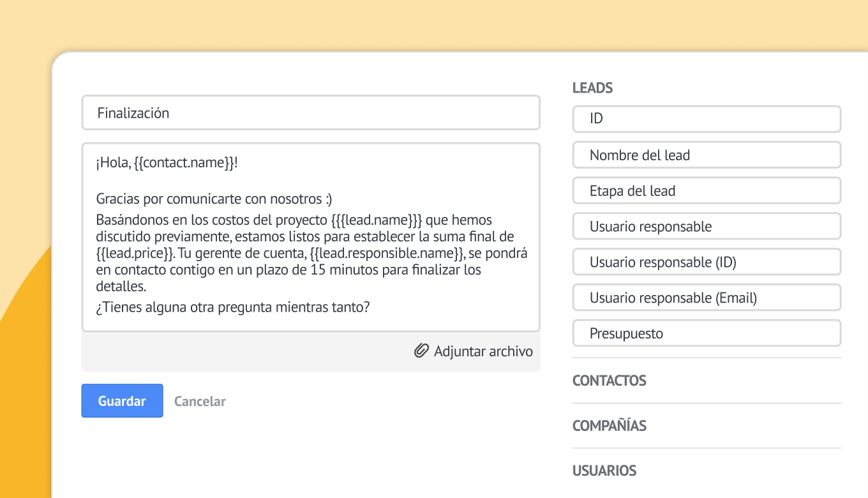
Task: Expand the COMPAÑÍAS section
Action: click(x=610, y=426)
